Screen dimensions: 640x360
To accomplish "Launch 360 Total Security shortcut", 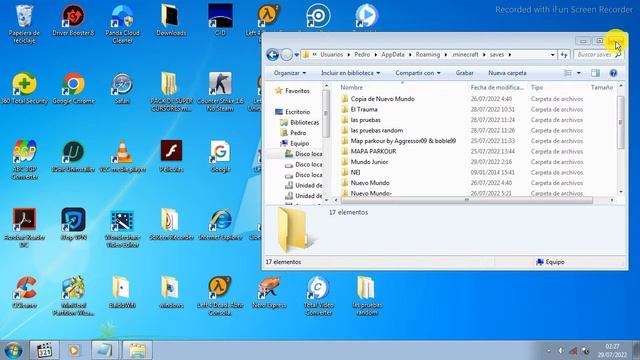I will [24, 88].
